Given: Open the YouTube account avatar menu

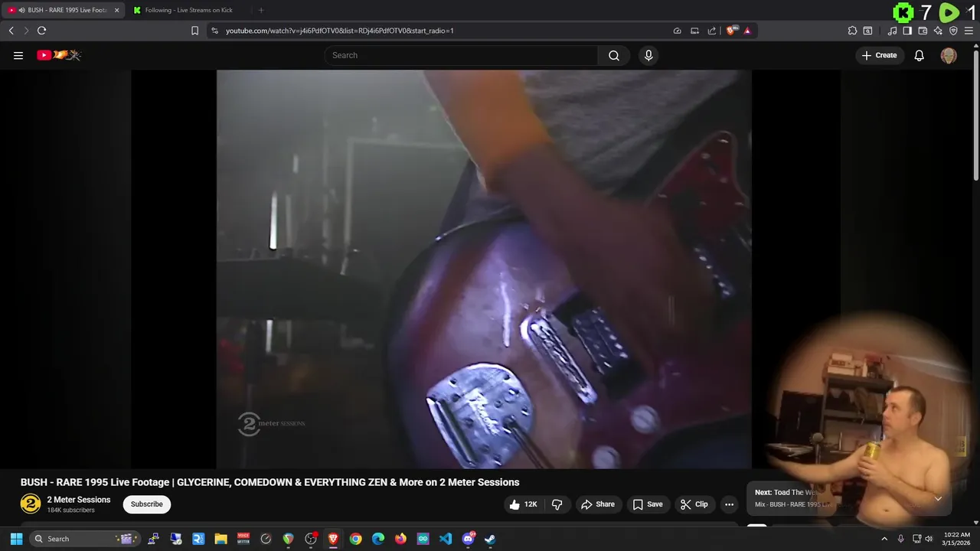Looking at the screenshot, I should tap(949, 55).
